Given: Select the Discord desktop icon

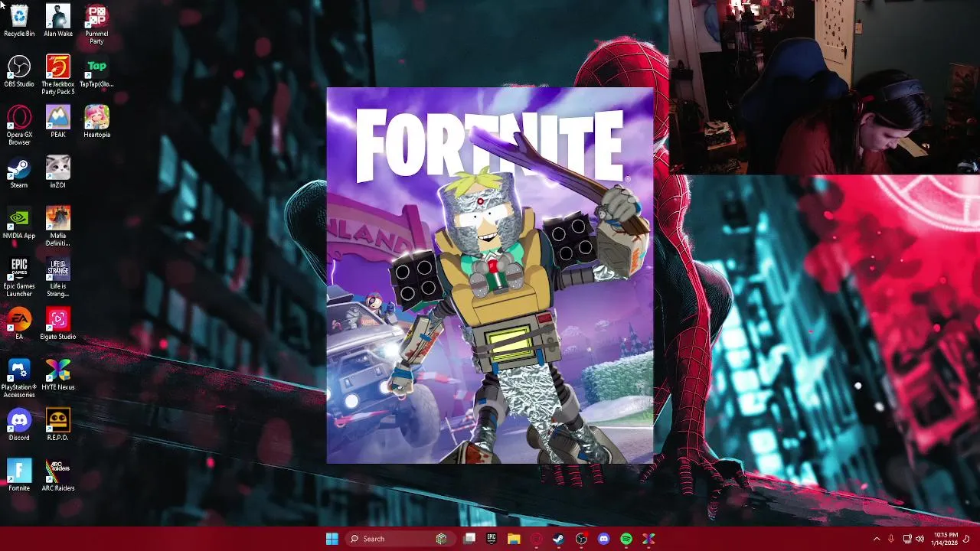Looking at the screenshot, I should (x=19, y=425).
